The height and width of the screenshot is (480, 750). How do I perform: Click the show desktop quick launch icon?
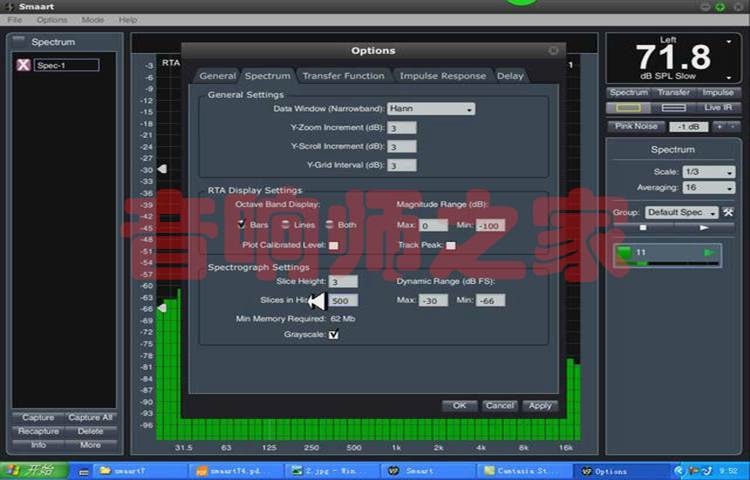pos(83,472)
